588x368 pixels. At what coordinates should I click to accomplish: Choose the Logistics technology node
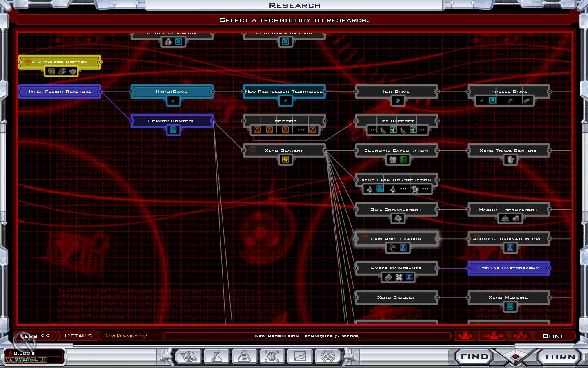284,121
